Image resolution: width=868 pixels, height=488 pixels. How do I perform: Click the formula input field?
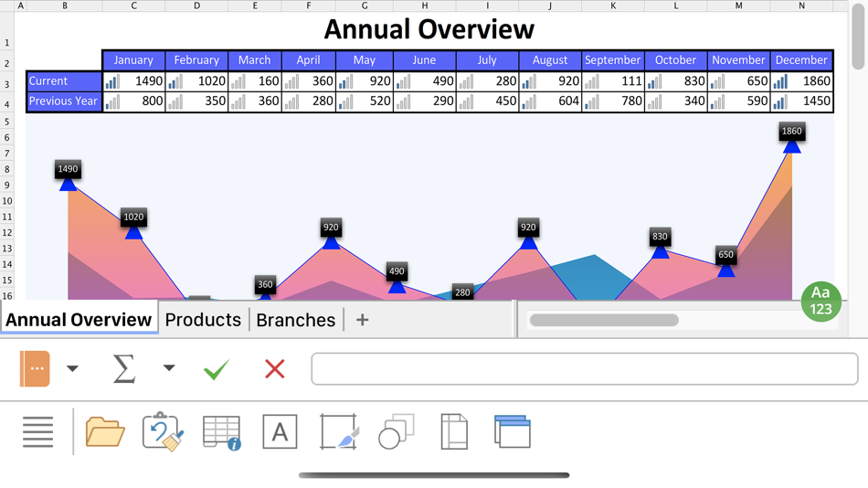585,369
